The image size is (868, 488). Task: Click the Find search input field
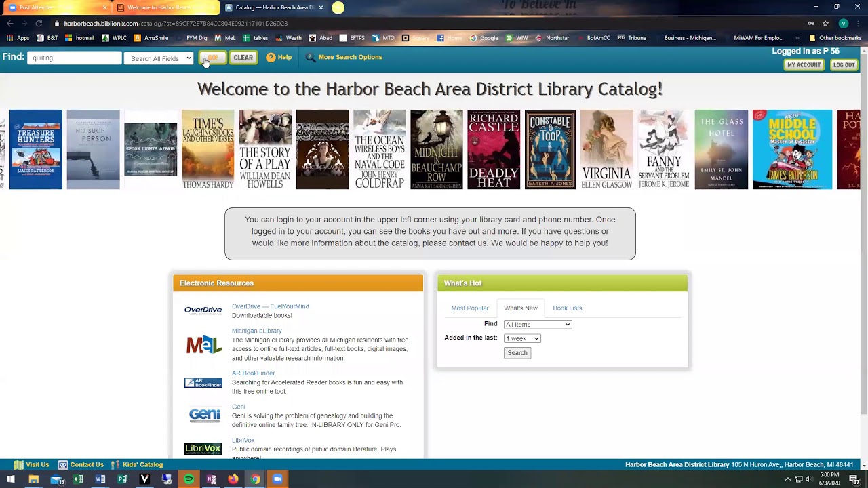tap(75, 58)
